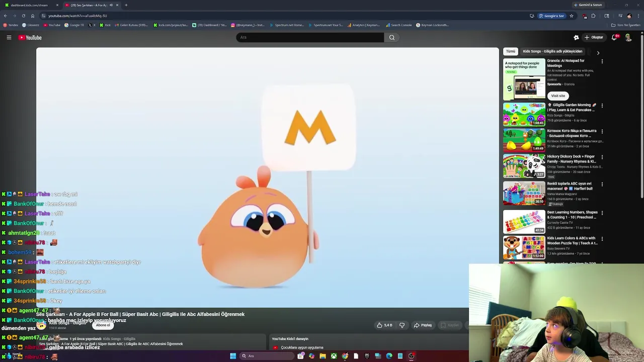Click YouTube Kids'i deneyin promo text

click(290, 339)
